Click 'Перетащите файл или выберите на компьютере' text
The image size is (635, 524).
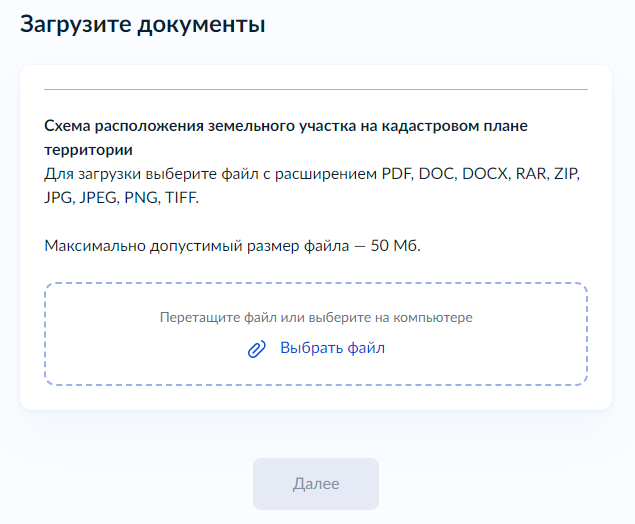click(x=316, y=317)
